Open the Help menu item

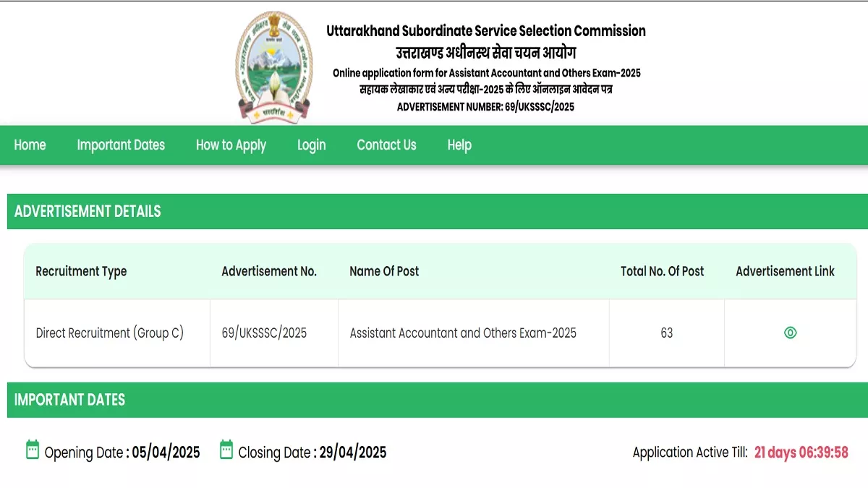pyautogui.click(x=459, y=145)
